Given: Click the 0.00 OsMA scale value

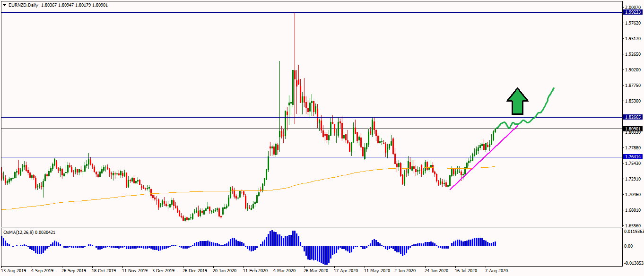Looking at the screenshot, I should 628,246.
